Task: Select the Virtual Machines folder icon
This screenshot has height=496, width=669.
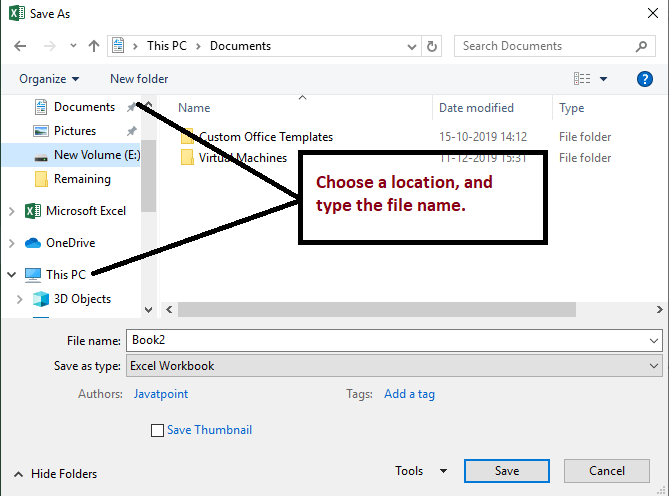Action: pos(187,157)
